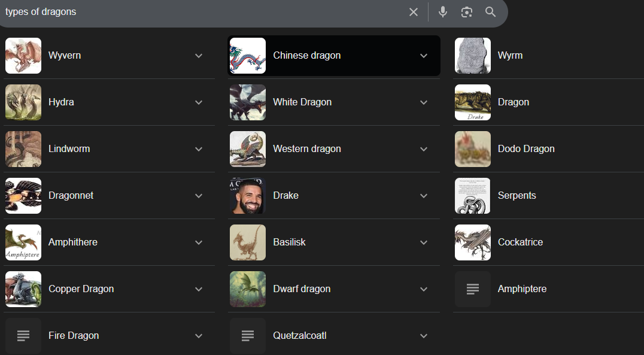Start voice search with microphone icon
This screenshot has width=644, height=355.
[443, 12]
